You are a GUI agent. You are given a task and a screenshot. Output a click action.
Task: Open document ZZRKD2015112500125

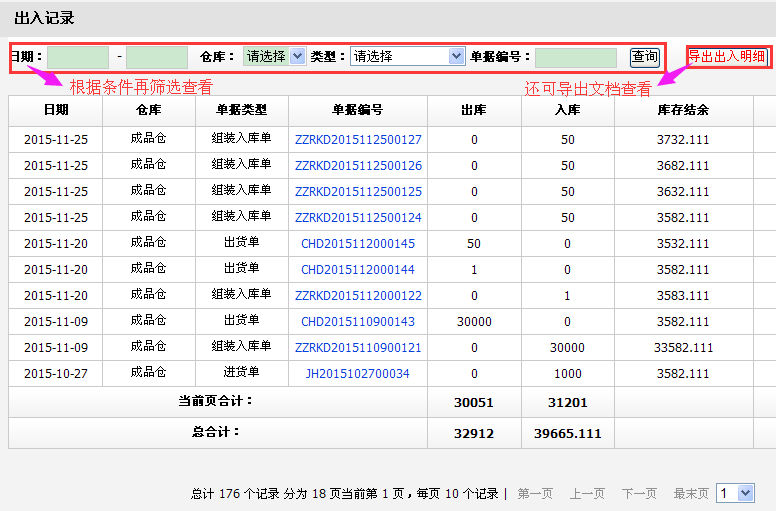click(x=358, y=192)
